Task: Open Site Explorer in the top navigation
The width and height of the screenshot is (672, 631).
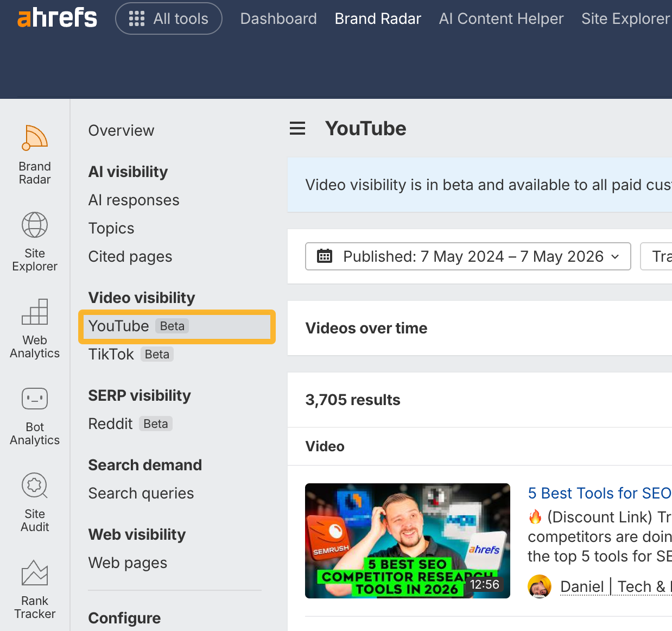Action: click(626, 18)
